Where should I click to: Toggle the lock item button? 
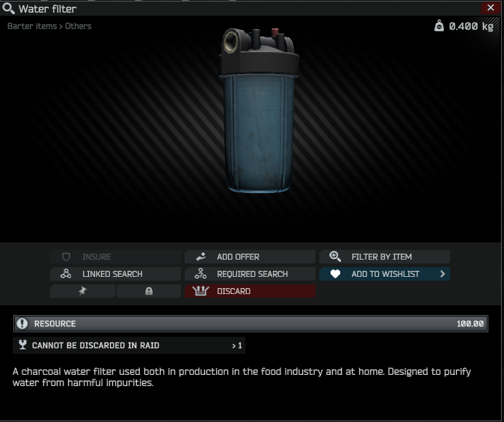pos(149,291)
